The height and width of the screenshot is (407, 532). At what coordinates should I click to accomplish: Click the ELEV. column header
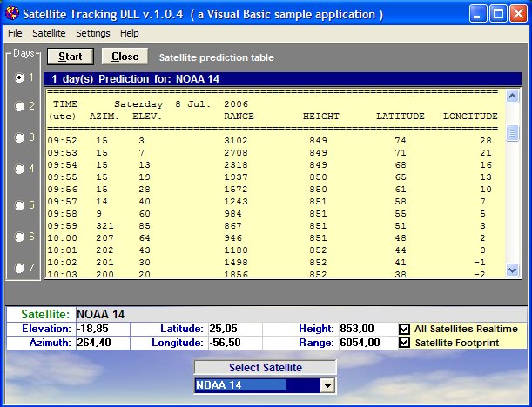click(147, 117)
